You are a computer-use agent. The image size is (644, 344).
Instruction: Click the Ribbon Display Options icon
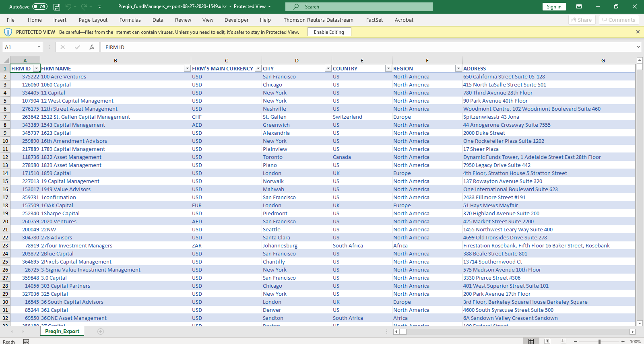point(579,6)
